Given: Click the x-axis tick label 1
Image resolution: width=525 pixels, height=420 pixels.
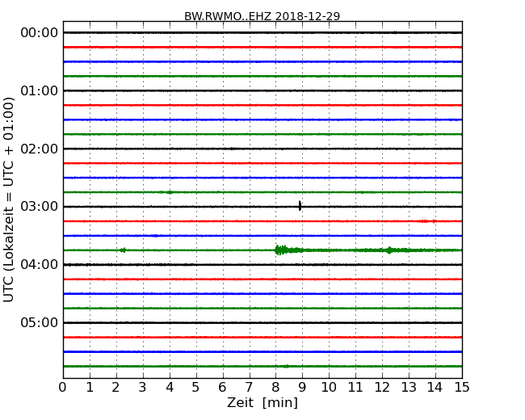Looking at the screenshot, I should 90,388.
